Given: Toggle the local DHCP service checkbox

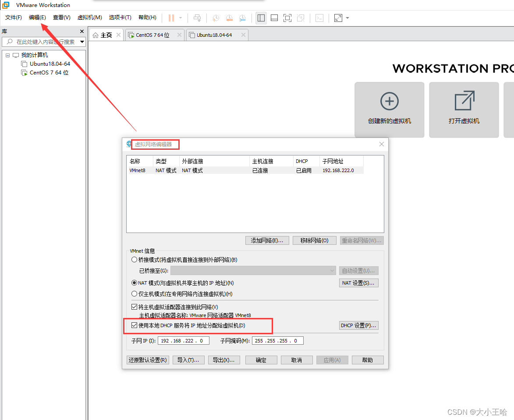Looking at the screenshot, I should click(134, 325).
